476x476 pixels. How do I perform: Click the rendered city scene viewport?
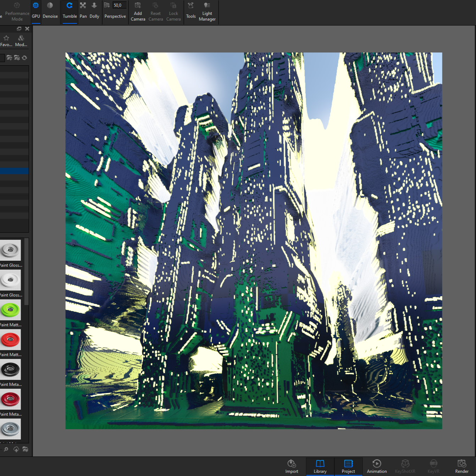(254, 241)
